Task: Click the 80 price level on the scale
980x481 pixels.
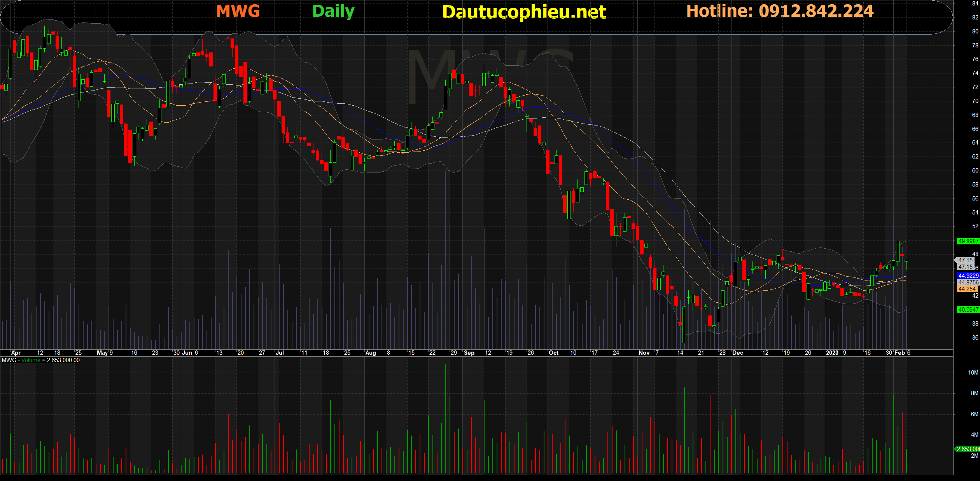Action: 975,31
